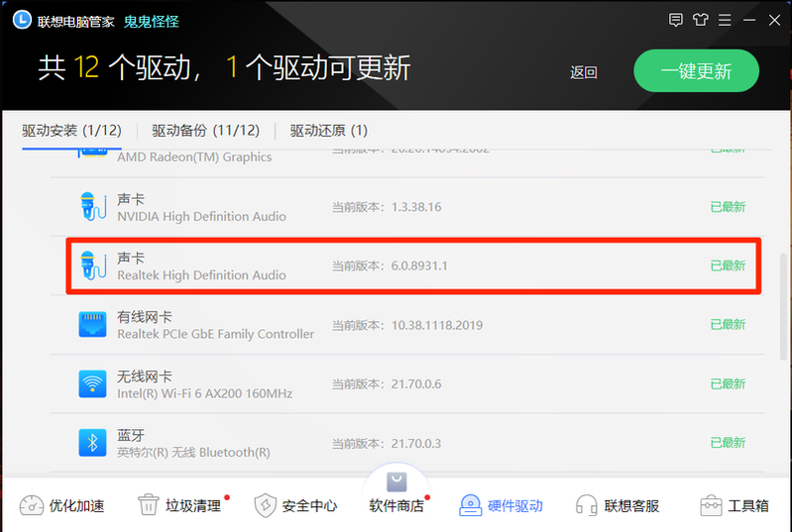
Task: Click 已最新 status for wireless network card
Action: tap(728, 384)
